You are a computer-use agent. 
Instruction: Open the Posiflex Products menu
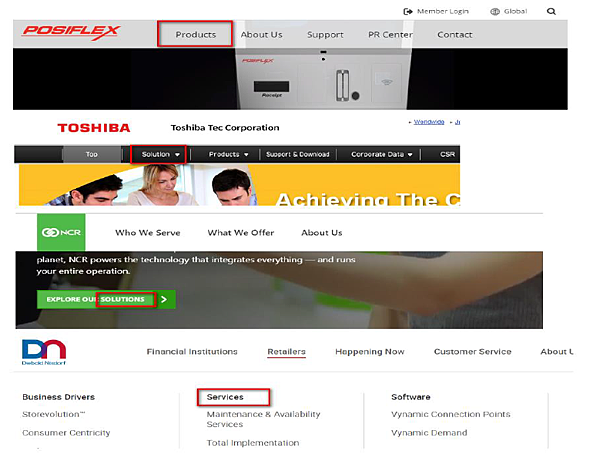pyautogui.click(x=196, y=34)
